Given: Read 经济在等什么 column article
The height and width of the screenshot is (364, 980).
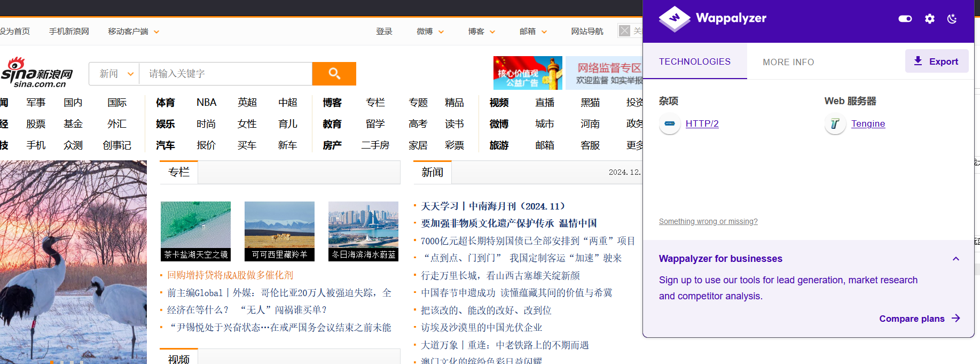Looking at the screenshot, I should pos(247,310).
